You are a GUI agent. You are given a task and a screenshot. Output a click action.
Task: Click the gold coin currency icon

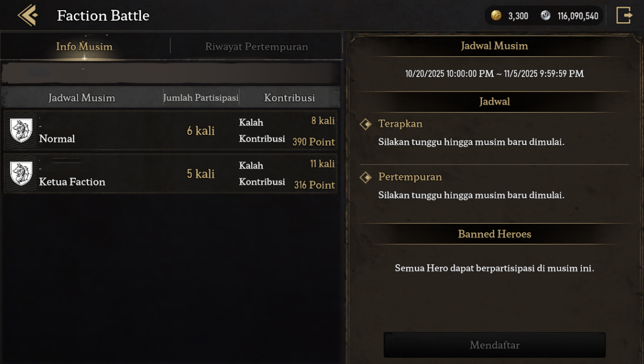(496, 16)
